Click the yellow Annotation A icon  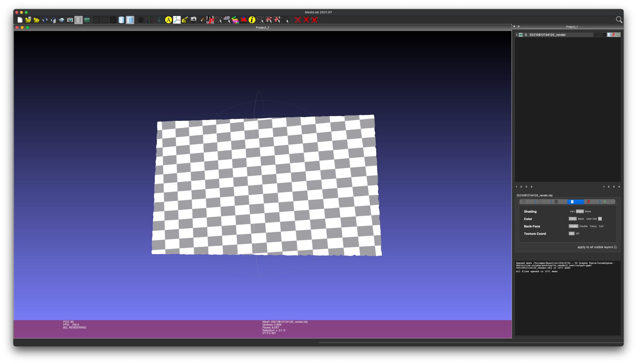click(169, 20)
